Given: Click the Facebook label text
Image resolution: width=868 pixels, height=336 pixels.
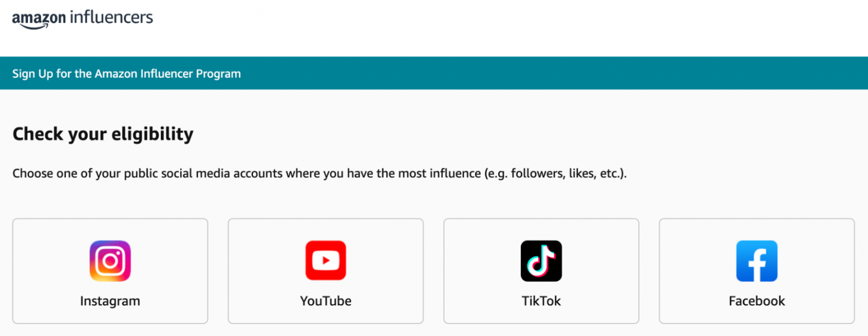Looking at the screenshot, I should (x=757, y=301).
